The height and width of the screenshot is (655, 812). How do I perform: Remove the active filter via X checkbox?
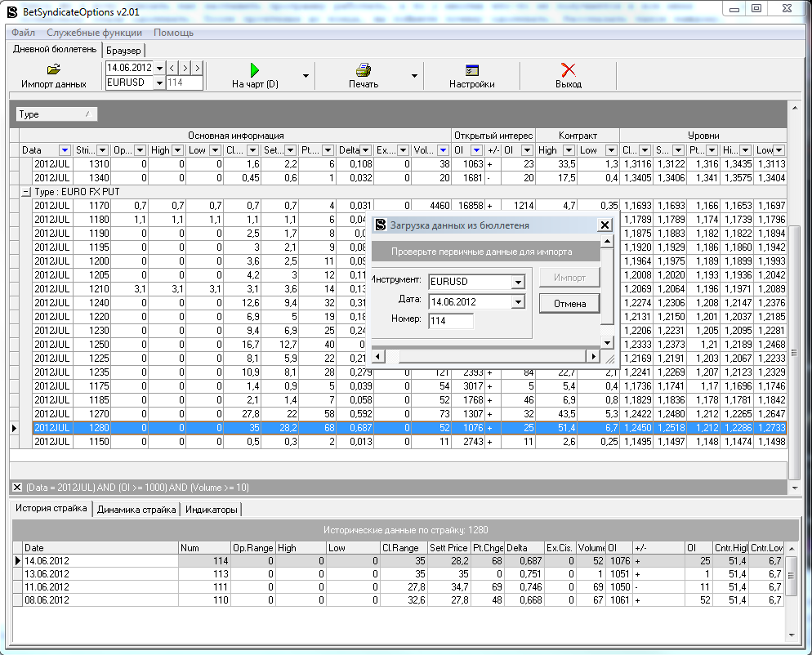click(17, 487)
